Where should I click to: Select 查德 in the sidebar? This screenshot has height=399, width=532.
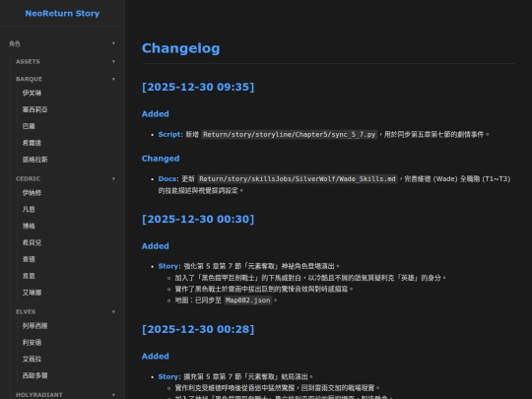click(x=29, y=259)
